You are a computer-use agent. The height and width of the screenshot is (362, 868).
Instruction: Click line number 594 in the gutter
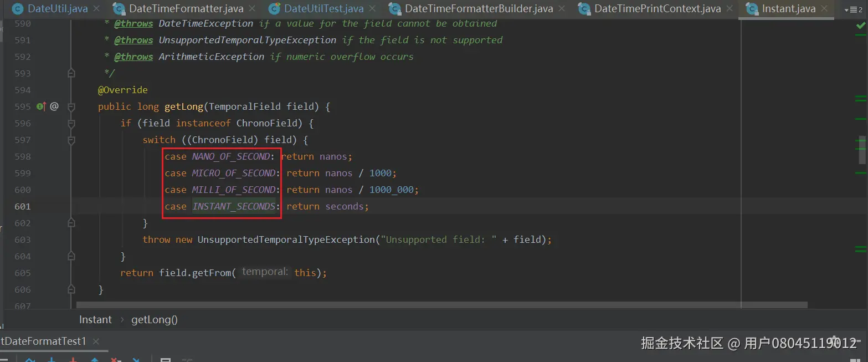pos(23,90)
